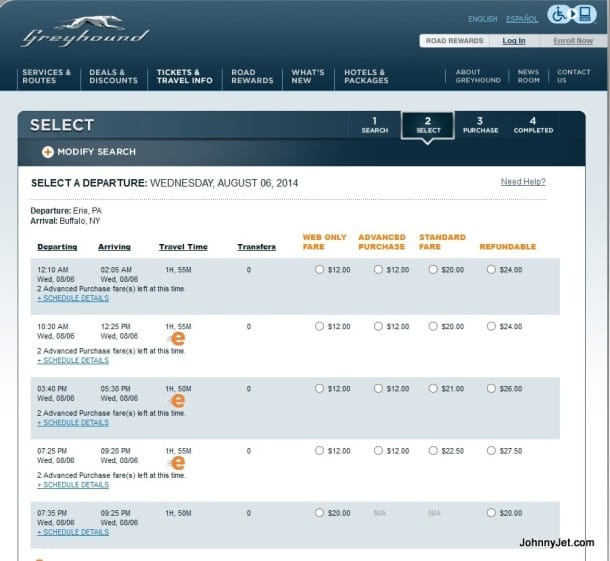Sort results by Transfers
This screenshot has height=561, width=610.
(x=256, y=247)
